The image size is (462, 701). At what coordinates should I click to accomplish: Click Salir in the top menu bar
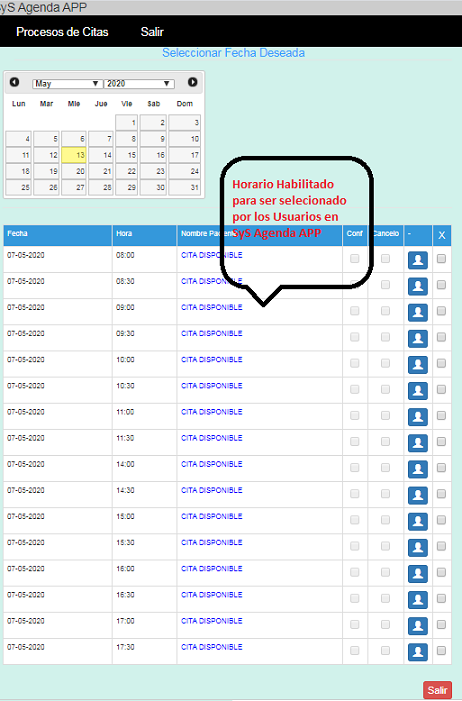(152, 32)
